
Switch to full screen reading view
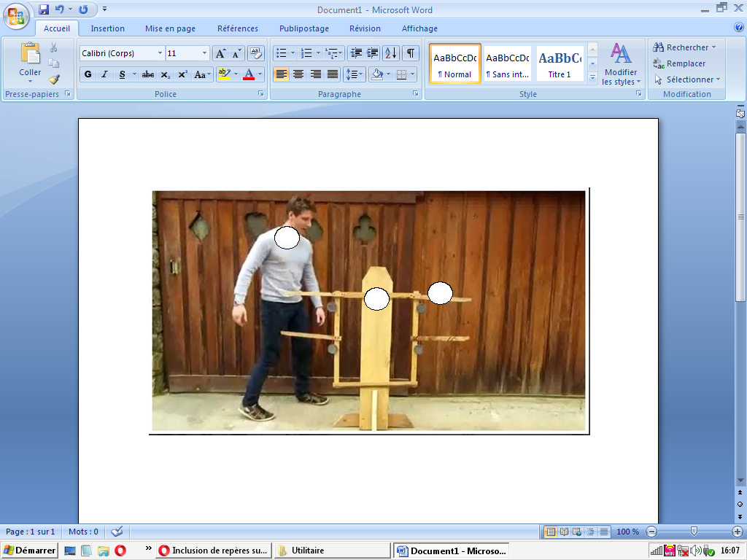pyautogui.click(x=564, y=532)
